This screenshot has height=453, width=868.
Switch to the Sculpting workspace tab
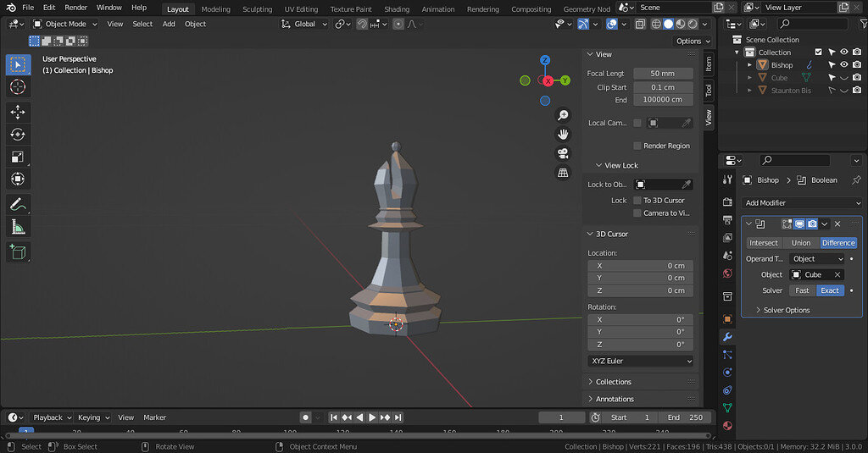pos(257,9)
